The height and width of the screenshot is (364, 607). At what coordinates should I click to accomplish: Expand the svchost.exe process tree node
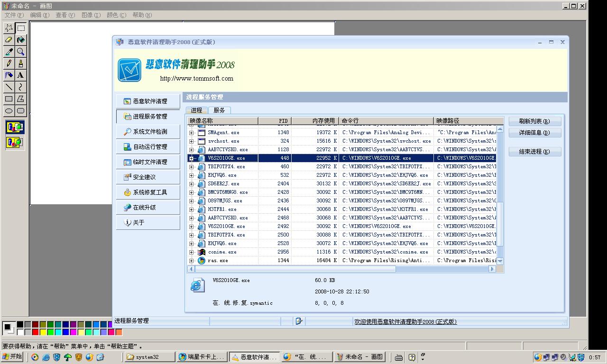pos(192,141)
